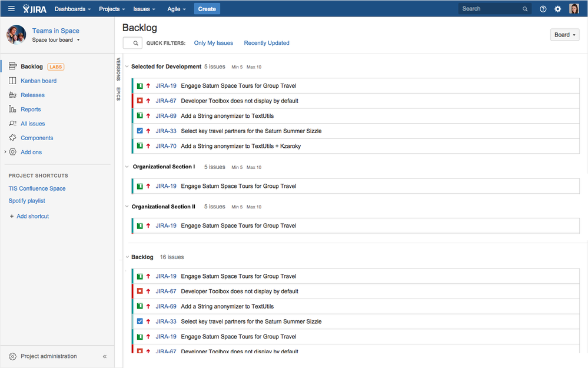The image size is (588, 368).
Task: Click the Kanban board sidebar icon
Action: [12, 81]
